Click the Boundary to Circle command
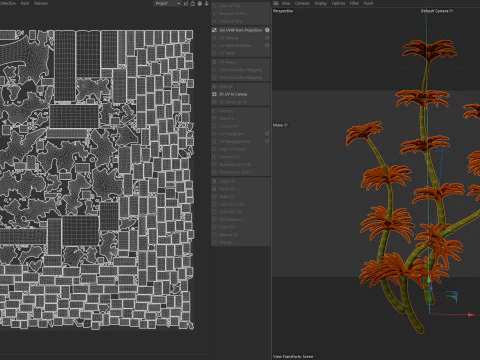480x360 pixels. [235, 165]
